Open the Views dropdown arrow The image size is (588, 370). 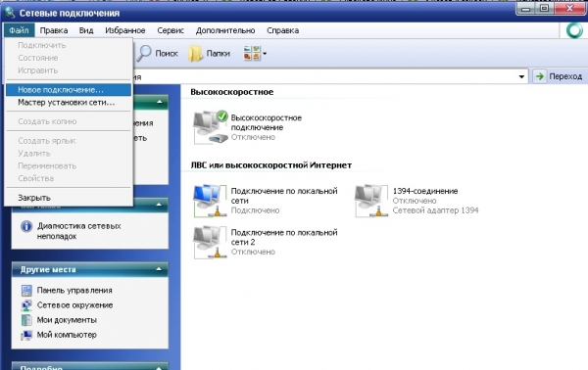pos(265,54)
